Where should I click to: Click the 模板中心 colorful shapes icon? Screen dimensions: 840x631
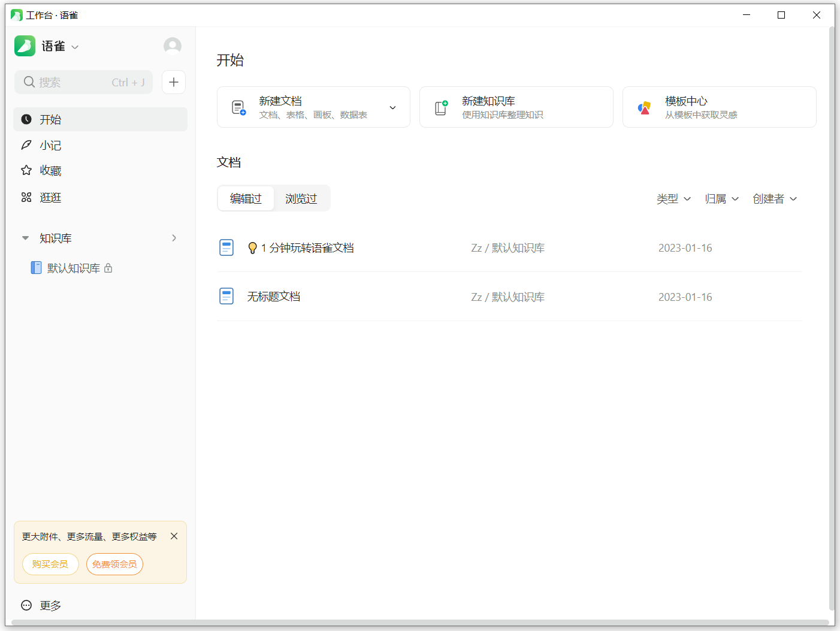[644, 108]
